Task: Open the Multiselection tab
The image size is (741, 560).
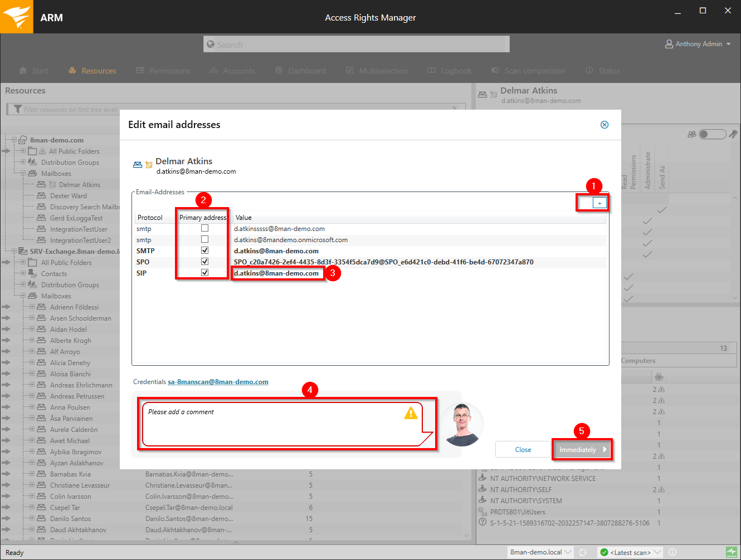Action: tap(377, 71)
